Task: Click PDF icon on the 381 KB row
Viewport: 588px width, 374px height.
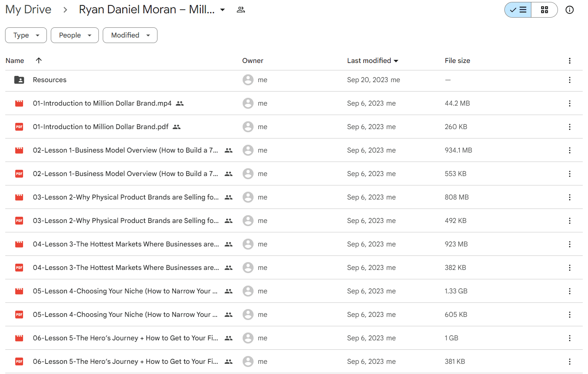Action: (x=19, y=361)
